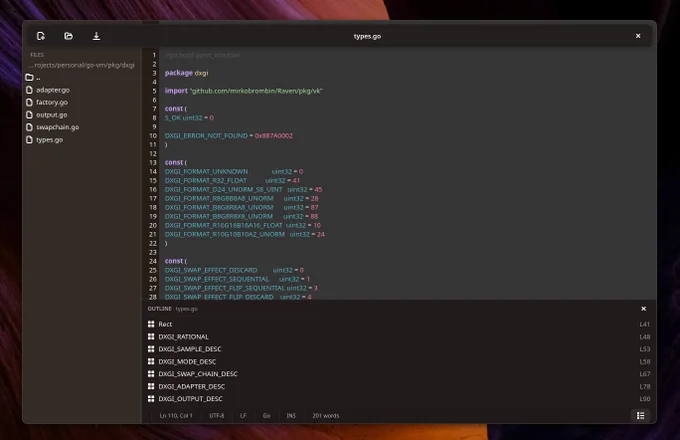Screen dimensions: 680x440
Task: Click struct icon beside DXGI_MODE_DESC
Action: click(151, 361)
